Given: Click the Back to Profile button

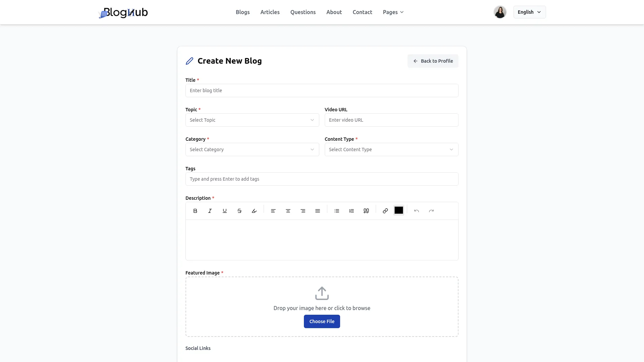Looking at the screenshot, I should pyautogui.click(x=433, y=61).
